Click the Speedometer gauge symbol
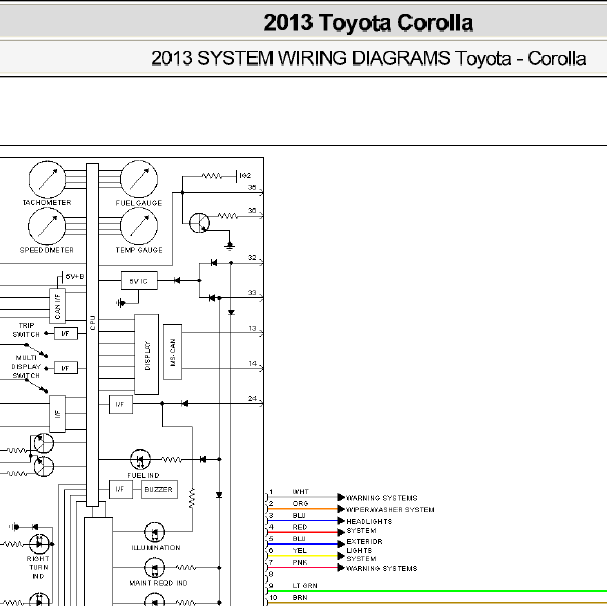Viewport: 607px width, 606px height. coord(47,227)
